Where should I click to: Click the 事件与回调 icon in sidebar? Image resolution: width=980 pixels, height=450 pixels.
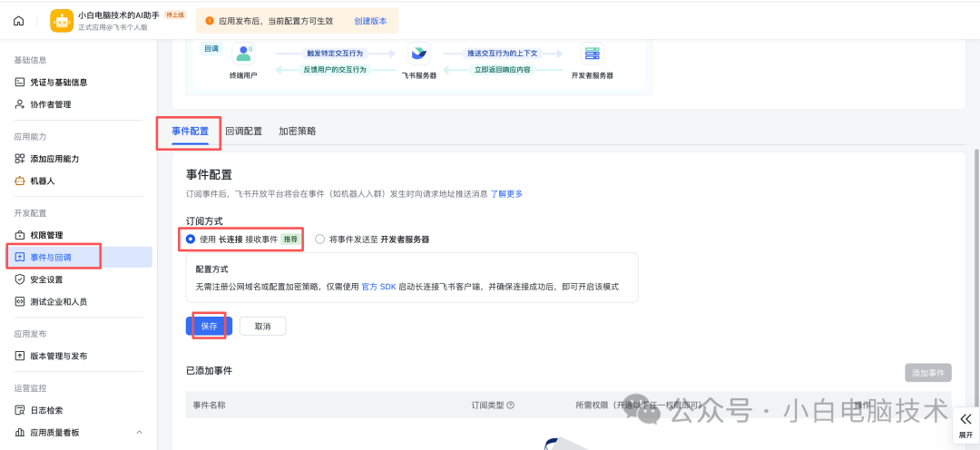[19, 257]
